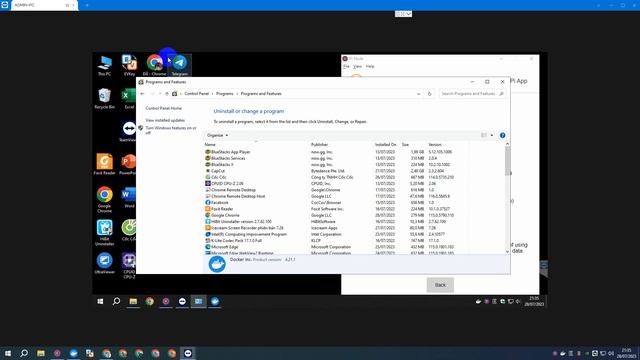Open local taskbar File Explorer icon
Image resolution: width=640 pixels, height=360 pixels.
(40, 353)
